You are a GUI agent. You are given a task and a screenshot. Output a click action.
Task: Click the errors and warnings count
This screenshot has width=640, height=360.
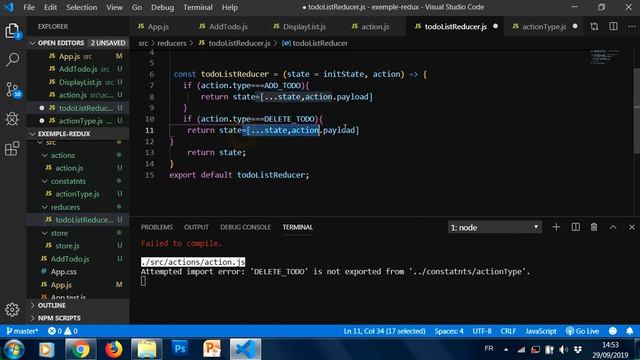[x=63, y=331]
